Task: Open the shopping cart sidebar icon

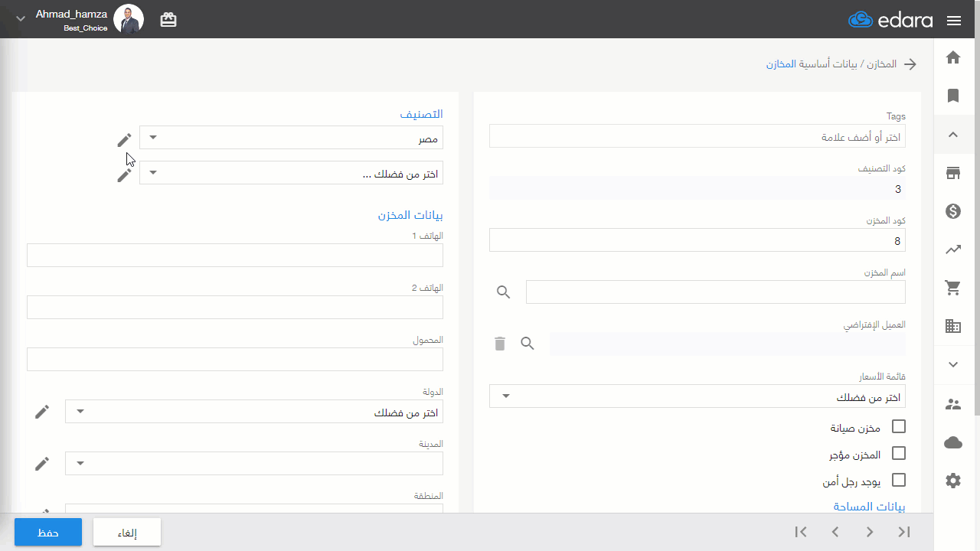Action: click(953, 288)
